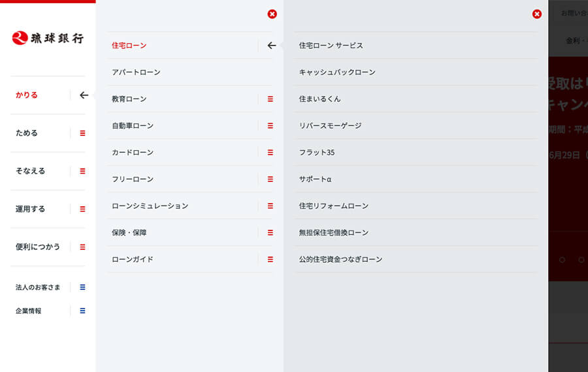
Task: Open the キャッシュバックローン link
Action: 337,72
